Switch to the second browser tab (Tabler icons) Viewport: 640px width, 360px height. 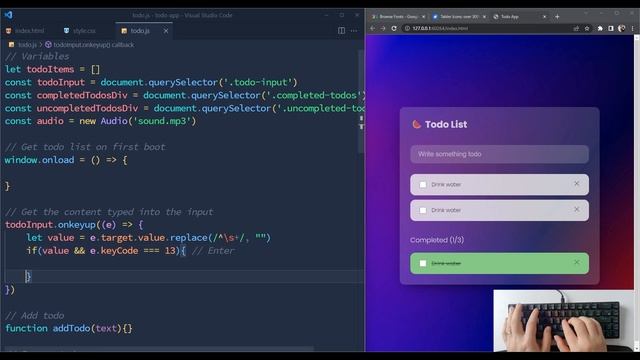(x=459, y=17)
